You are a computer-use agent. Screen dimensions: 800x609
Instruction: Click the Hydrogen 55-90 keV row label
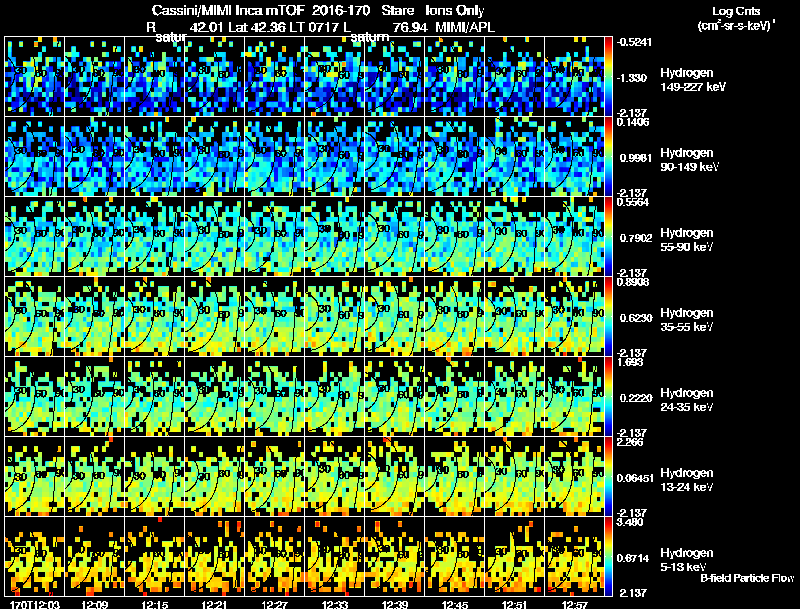pyautogui.click(x=687, y=240)
